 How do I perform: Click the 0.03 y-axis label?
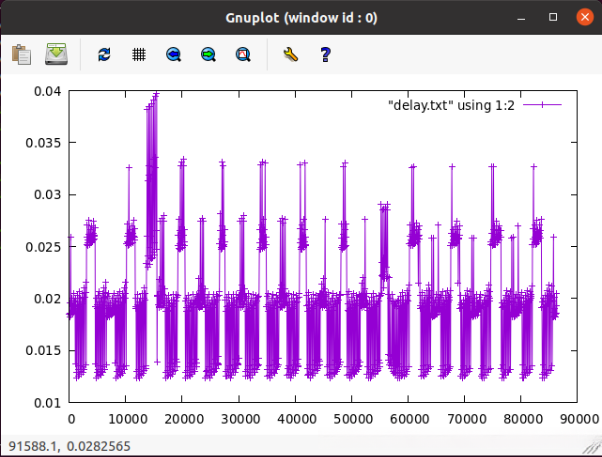point(47,195)
